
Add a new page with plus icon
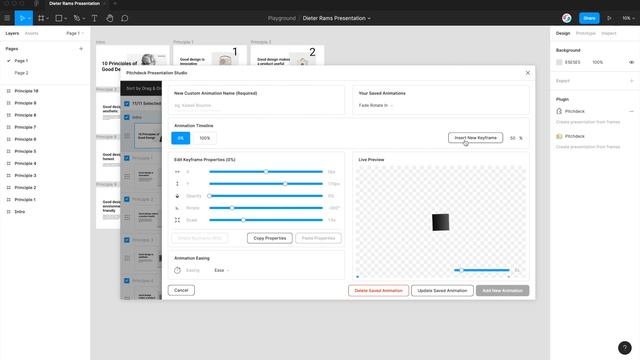click(x=81, y=49)
